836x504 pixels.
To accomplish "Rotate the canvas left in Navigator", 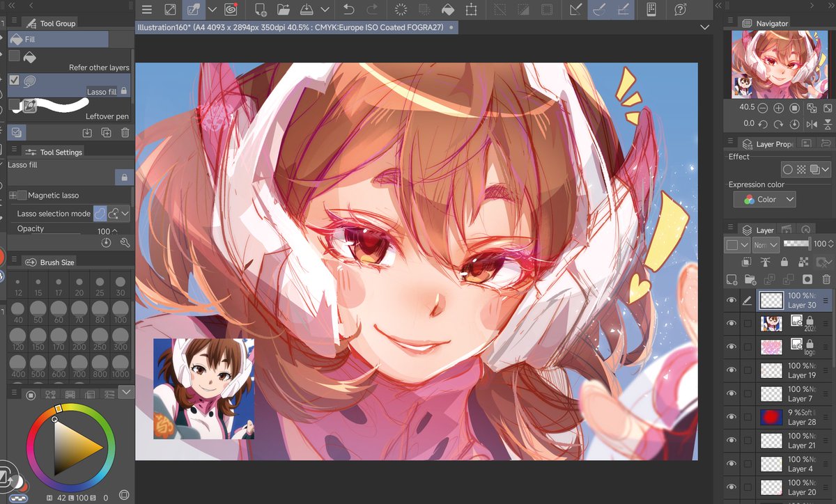I will (763, 124).
